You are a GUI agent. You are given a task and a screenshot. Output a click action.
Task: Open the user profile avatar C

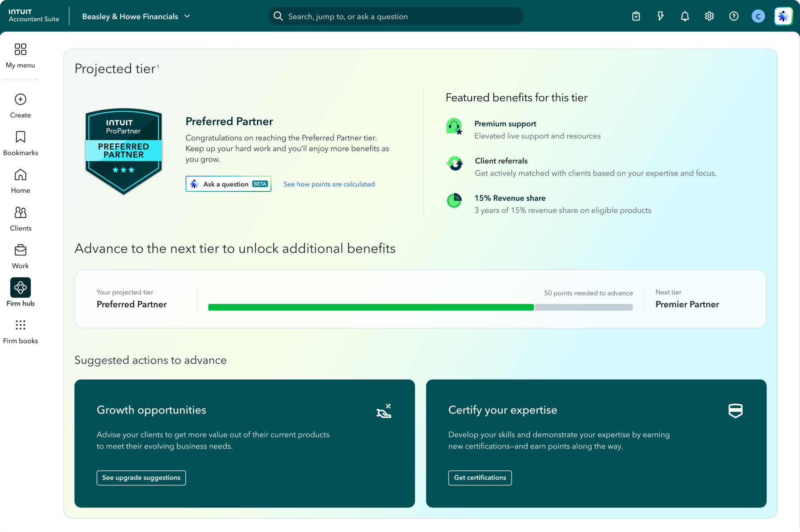pos(758,16)
